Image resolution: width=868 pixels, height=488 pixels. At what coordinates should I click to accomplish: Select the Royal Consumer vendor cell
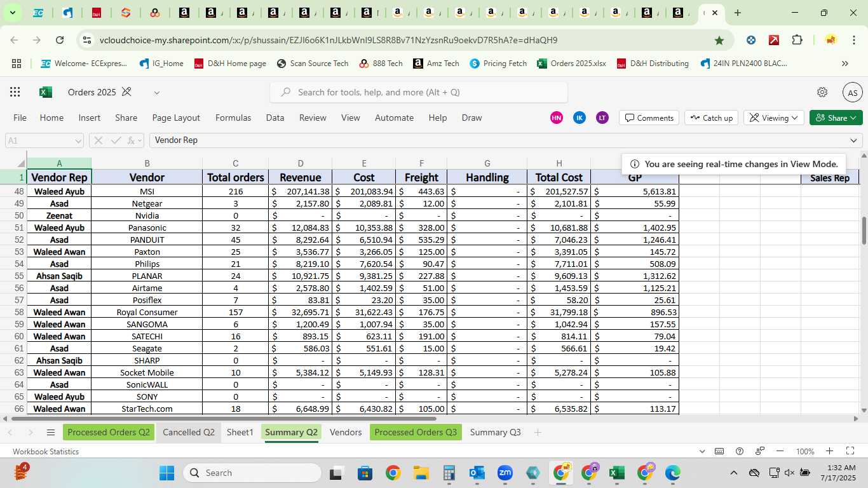point(147,312)
